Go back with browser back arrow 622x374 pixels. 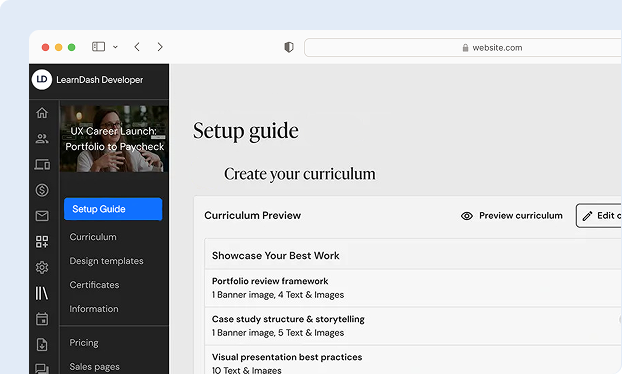pos(137,47)
